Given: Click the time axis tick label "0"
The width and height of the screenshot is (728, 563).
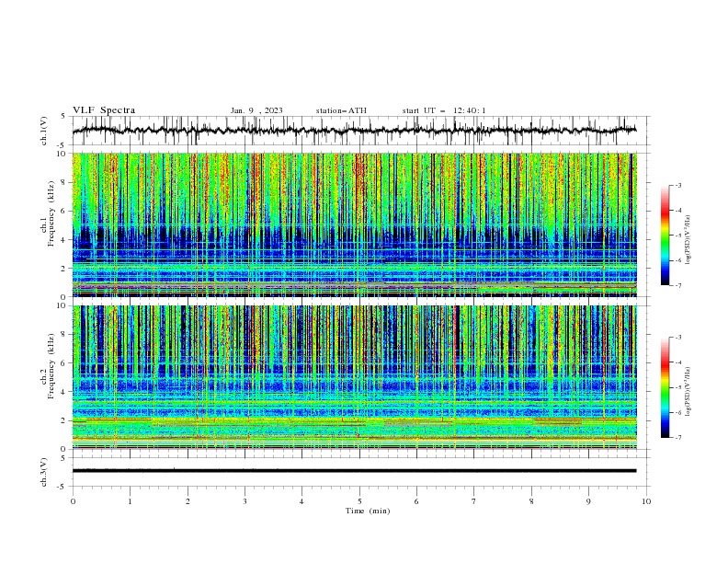Looking at the screenshot, I should [73, 501].
